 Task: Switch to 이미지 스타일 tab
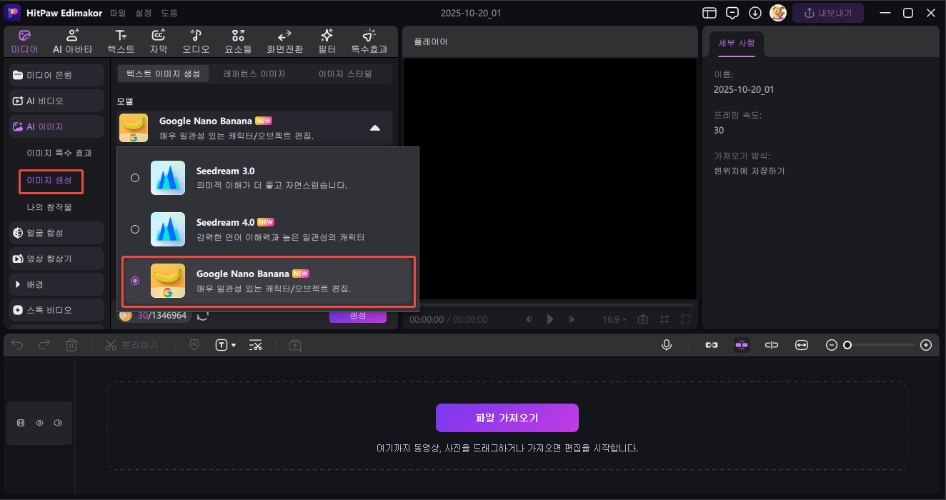[x=345, y=74]
